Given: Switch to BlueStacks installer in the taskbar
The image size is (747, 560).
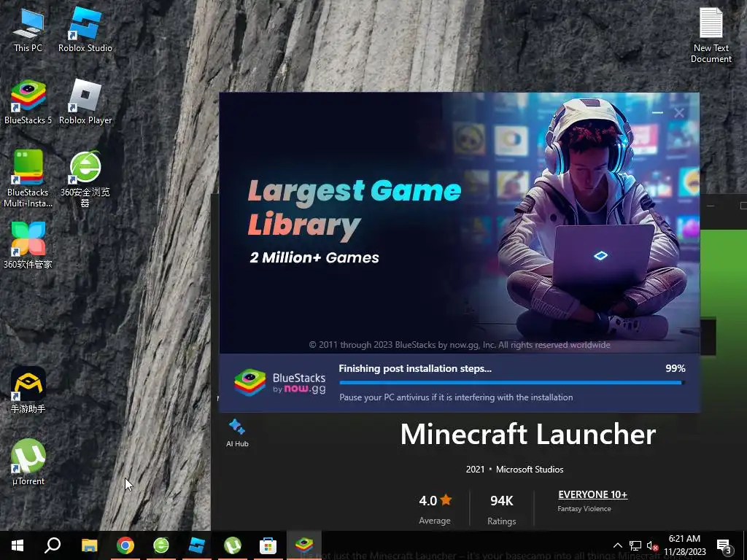Looking at the screenshot, I should (304, 545).
